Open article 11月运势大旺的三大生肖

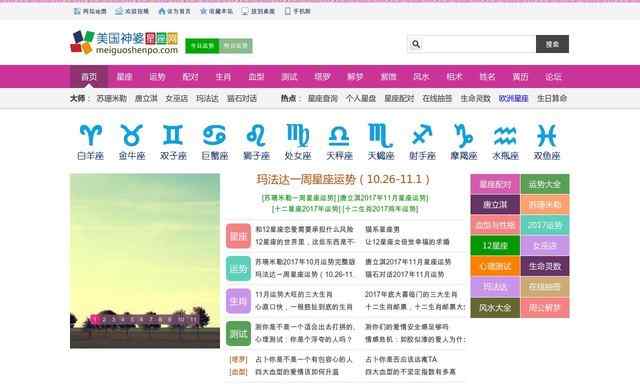point(294,294)
